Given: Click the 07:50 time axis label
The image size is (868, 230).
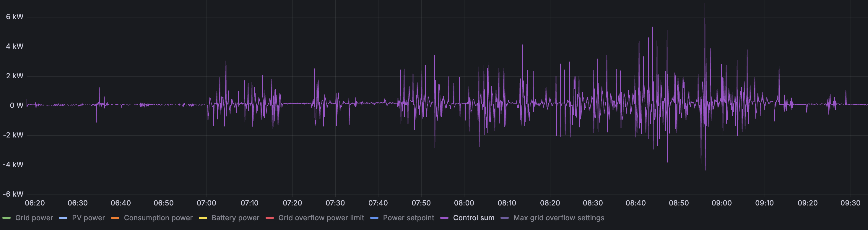Looking at the screenshot, I should pyautogui.click(x=421, y=203).
